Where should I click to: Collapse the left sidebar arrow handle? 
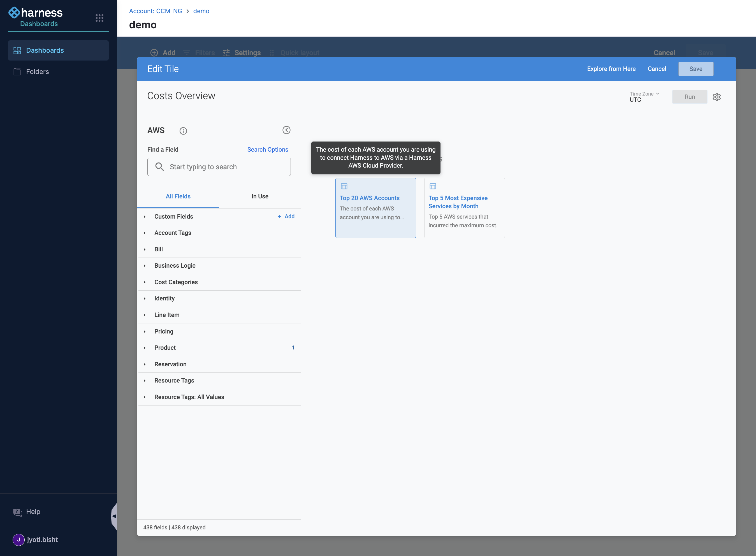click(114, 516)
